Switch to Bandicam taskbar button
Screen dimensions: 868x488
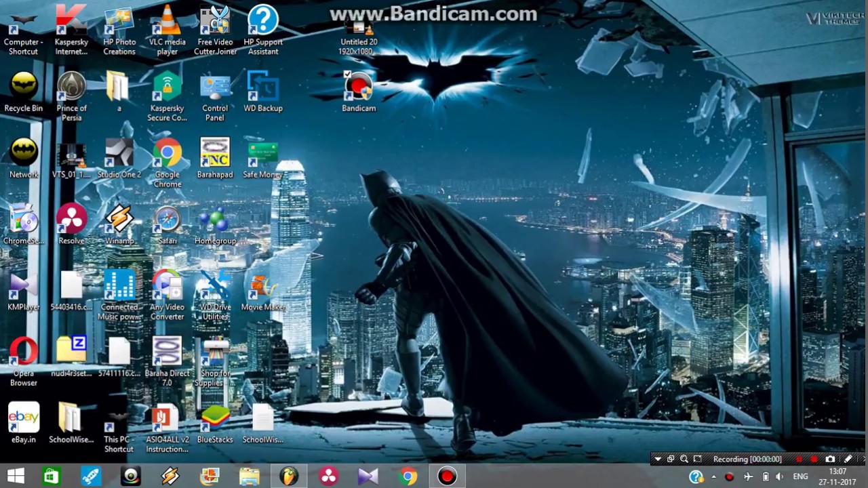[x=447, y=476]
